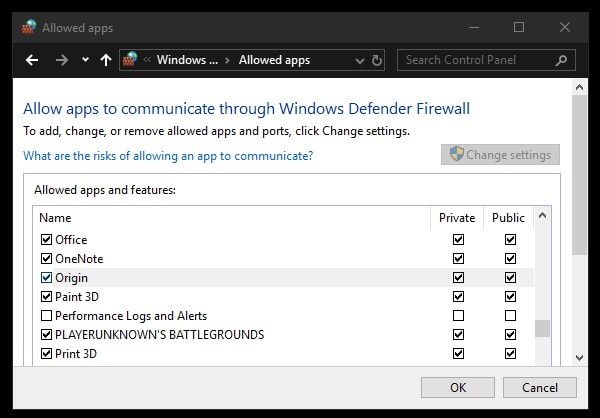The image size is (600, 418).
Task: Click the search magnifier icon
Action: [561, 60]
